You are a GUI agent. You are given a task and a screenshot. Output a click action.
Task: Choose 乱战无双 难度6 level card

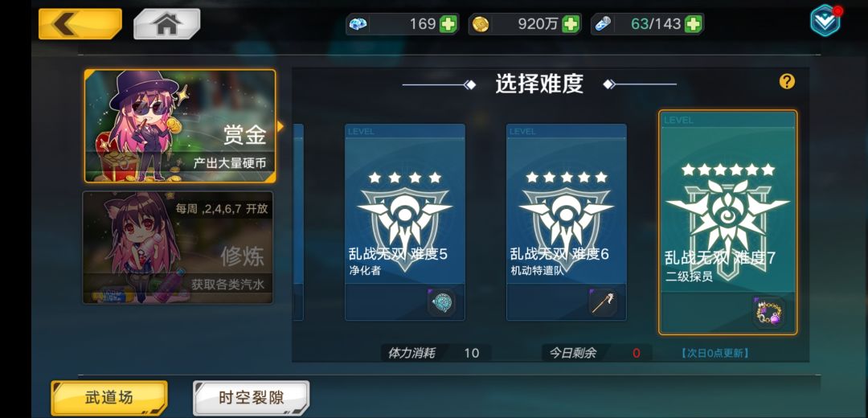pos(567,222)
